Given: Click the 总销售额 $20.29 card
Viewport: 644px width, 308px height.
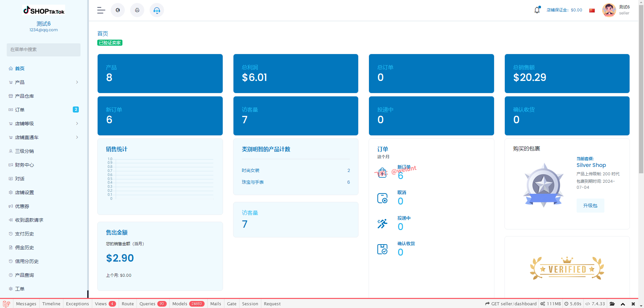Looking at the screenshot, I should (x=567, y=74).
